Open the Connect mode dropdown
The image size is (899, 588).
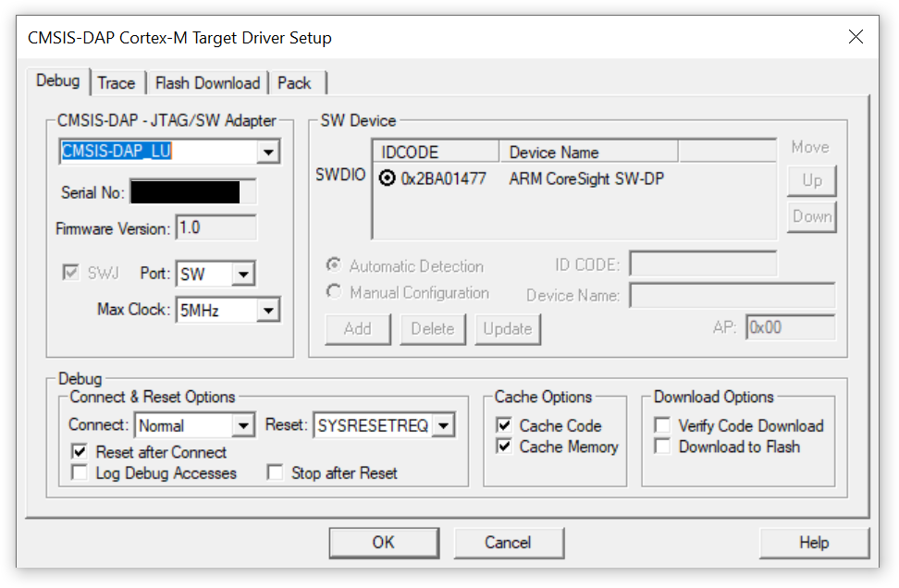[x=243, y=426]
